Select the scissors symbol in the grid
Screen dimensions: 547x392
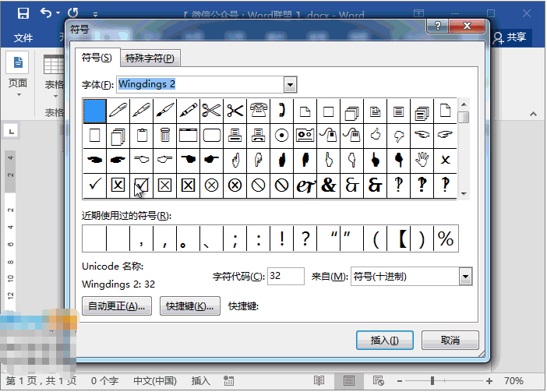click(211, 110)
